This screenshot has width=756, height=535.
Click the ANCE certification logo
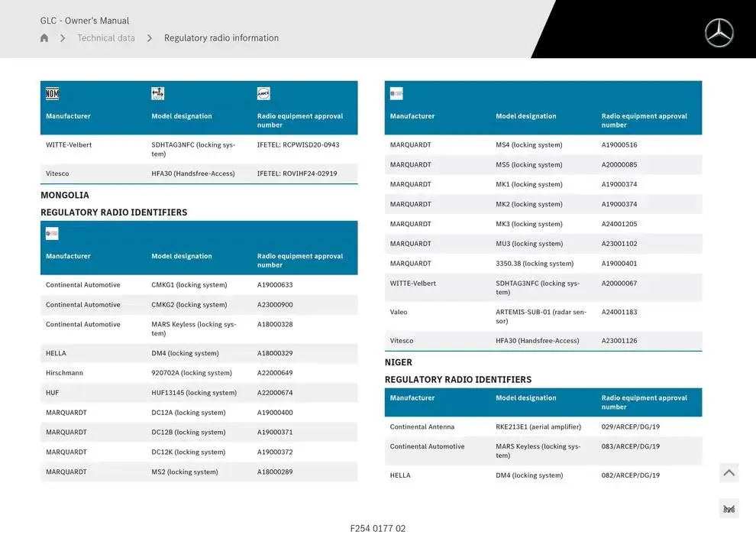pyautogui.click(x=263, y=94)
